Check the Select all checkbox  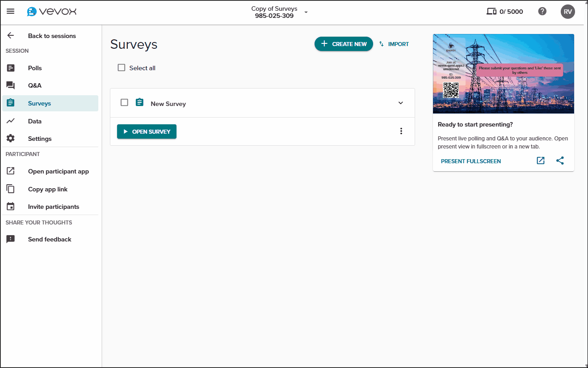point(121,67)
